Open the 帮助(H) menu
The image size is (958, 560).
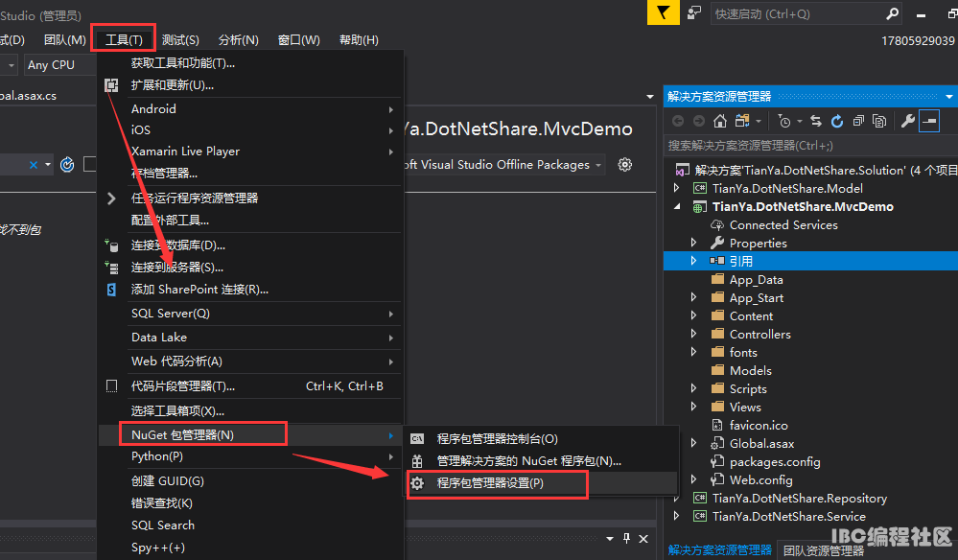(359, 39)
